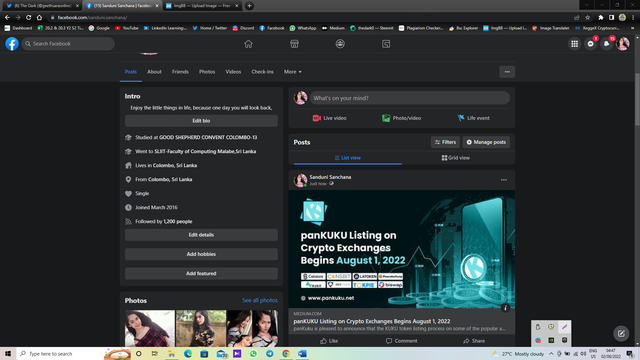This screenshot has height=360, width=640.
Task: Comment on the panKUKU post
Action: point(402,341)
